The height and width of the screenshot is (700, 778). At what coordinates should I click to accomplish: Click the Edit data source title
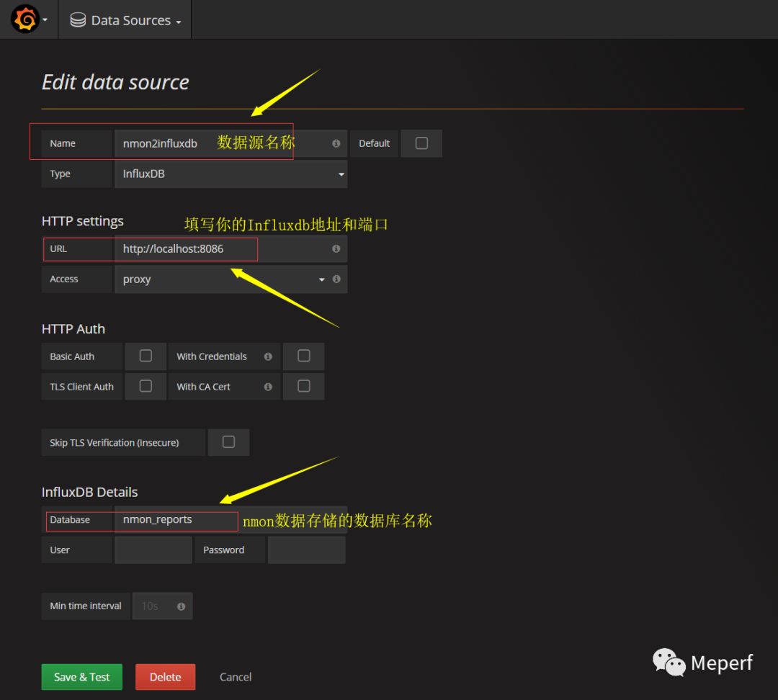pyautogui.click(x=115, y=82)
